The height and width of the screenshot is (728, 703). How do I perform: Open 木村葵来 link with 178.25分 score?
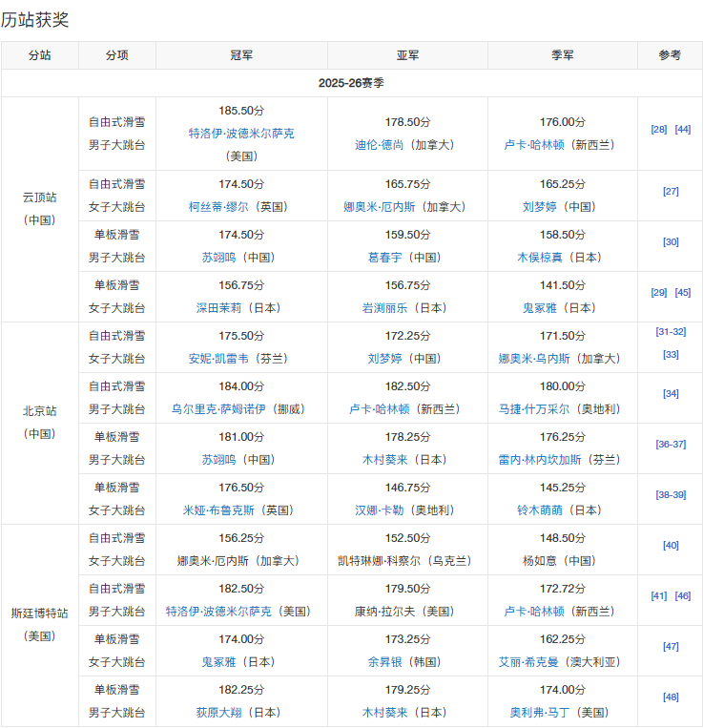coord(384,460)
